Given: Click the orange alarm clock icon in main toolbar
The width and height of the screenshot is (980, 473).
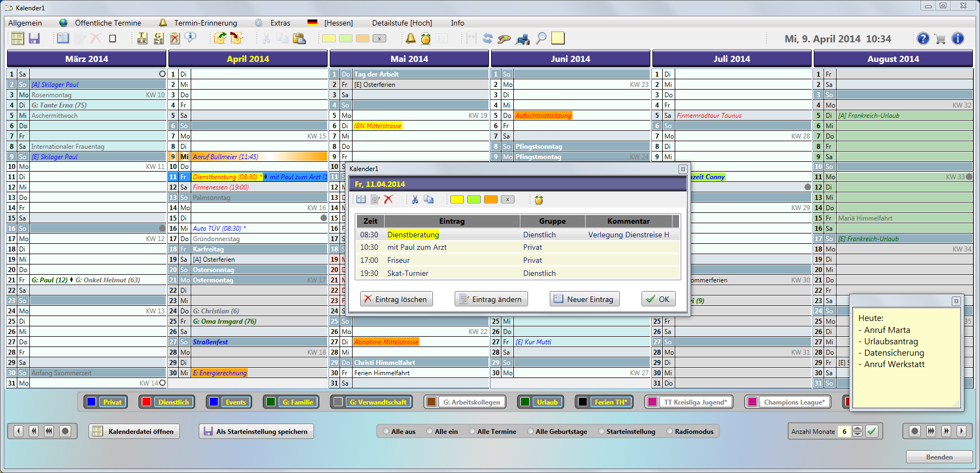Looking at the screenshot, I should pyautogui.click(x=426, y=39).
